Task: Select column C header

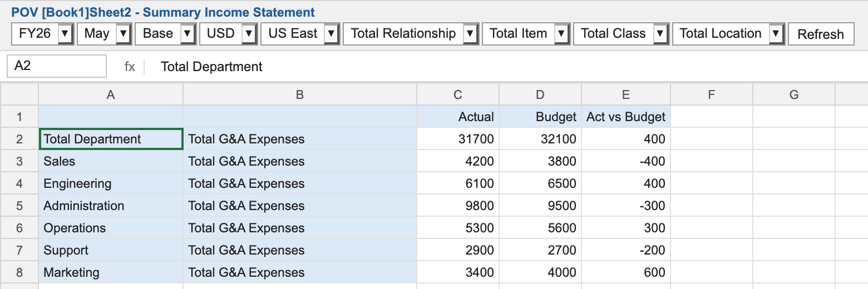Action: click(x=458, y=94)
